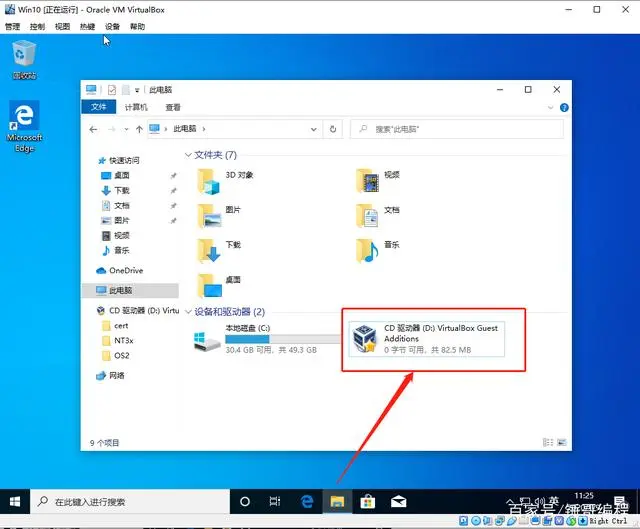Open the Computer ribbon tab
This screenshot has height=529, width=640.
(x=136, y=107)
